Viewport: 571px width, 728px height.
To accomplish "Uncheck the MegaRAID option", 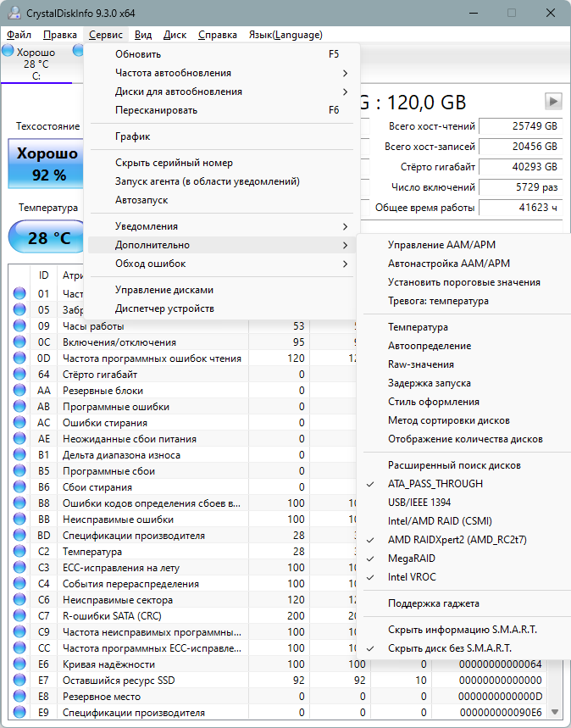I will click(463, 558).
